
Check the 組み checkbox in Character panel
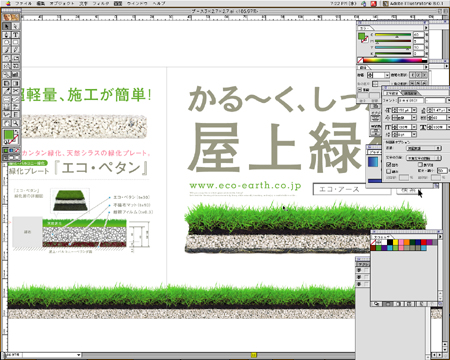389,171
